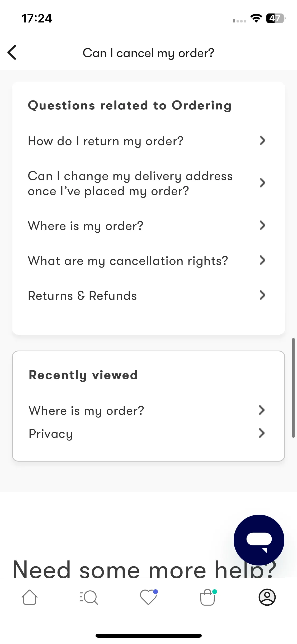This screenshot has height=644, width=297.
Task: Tap chevron beside Privacy in Recently viewed
Action: click(x=261, y=433)
